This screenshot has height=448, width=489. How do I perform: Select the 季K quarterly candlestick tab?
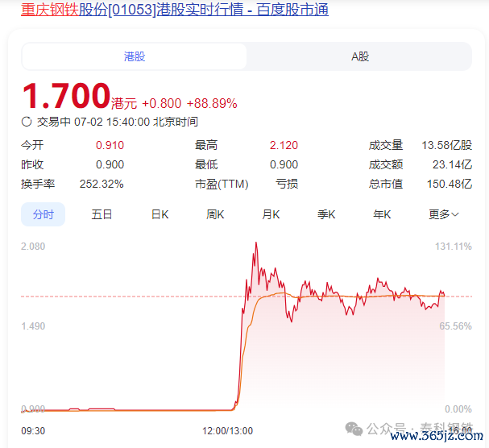[x=326, y=214]
